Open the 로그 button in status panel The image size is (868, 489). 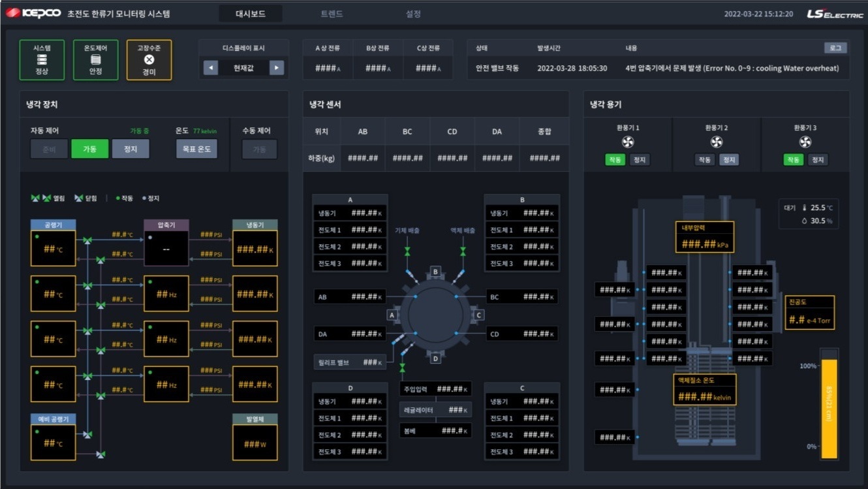pos(835,48)
